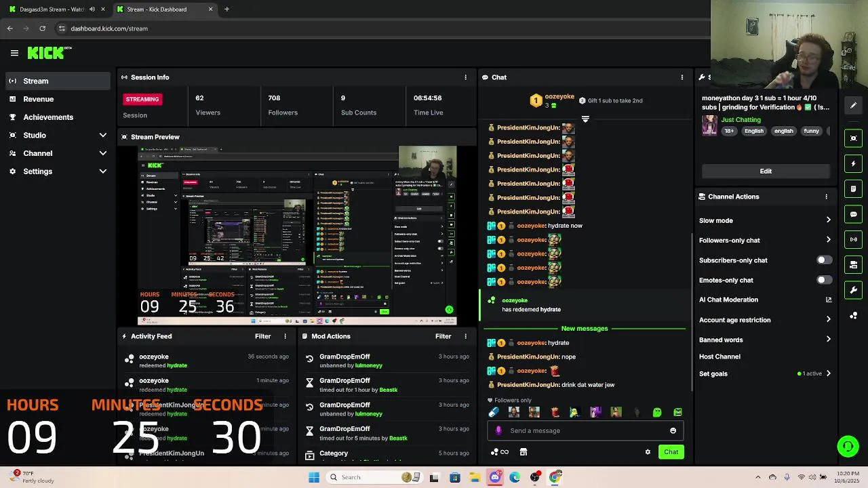Screen dimensions: 868x488
Task: Click the Send a message input field
Action: pos(586,430)
